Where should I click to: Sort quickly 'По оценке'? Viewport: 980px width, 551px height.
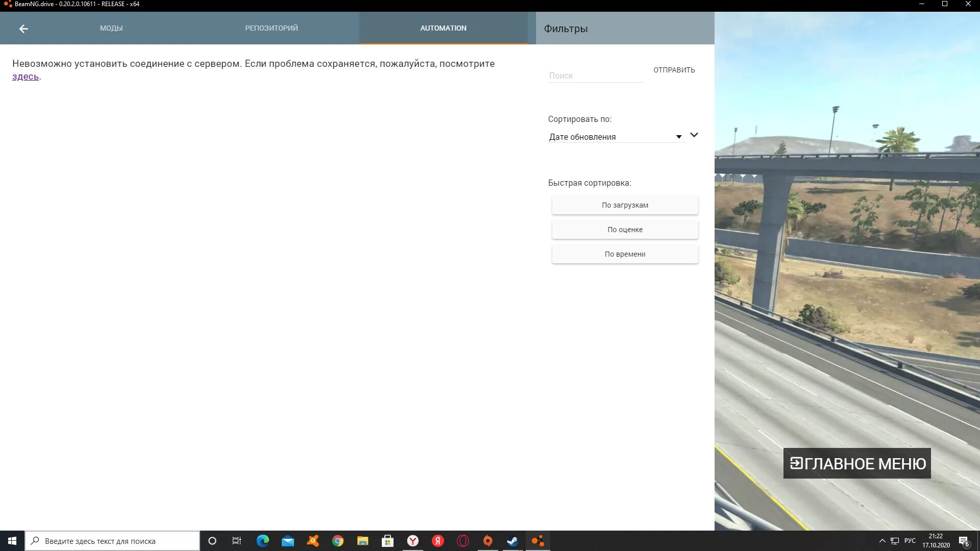pyautogui.click(x=625, y=230)
